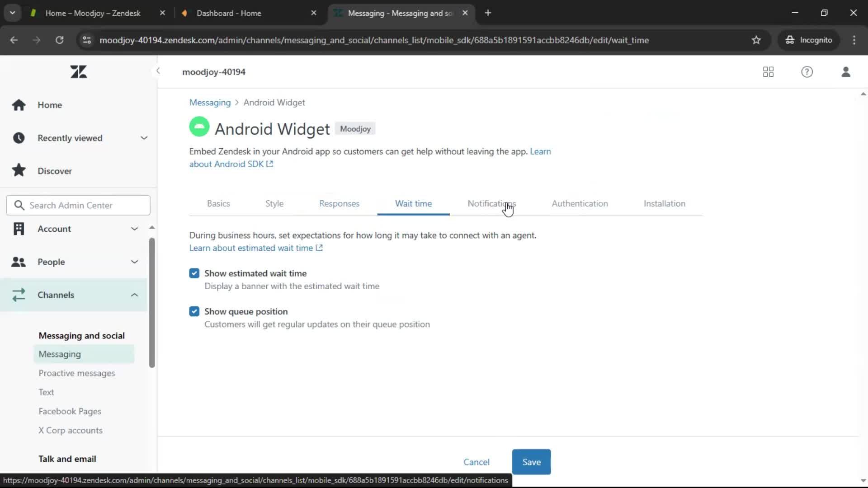868x488 pixels.
Task: Collapse the Channels section chevron
Action: 134,295
